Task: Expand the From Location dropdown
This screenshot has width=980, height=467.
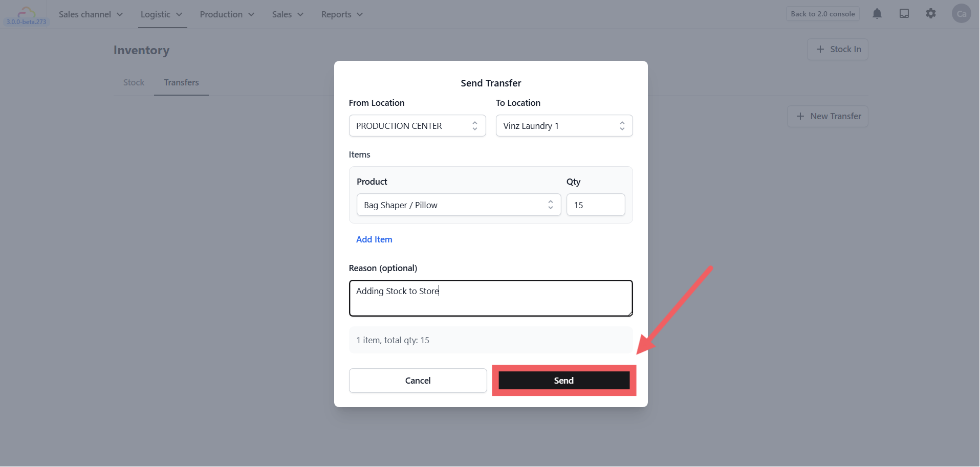Action: pyautogui.click(x=417, y=126)
